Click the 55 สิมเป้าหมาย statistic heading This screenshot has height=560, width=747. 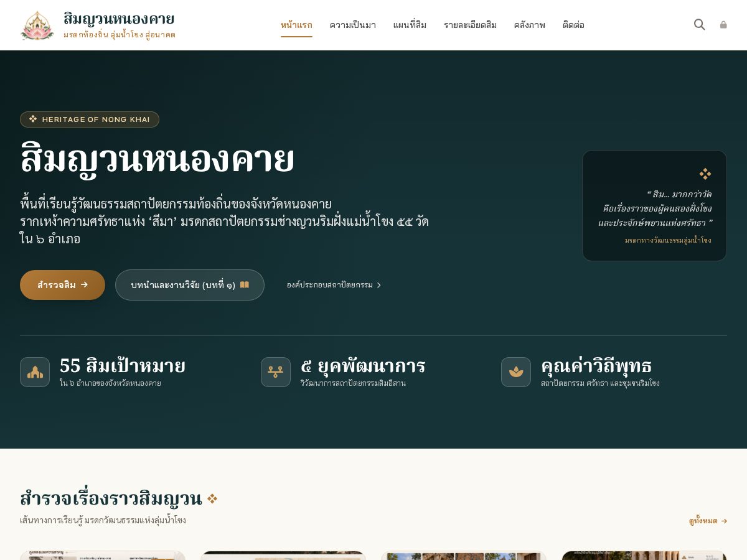(x=123, y=366)
